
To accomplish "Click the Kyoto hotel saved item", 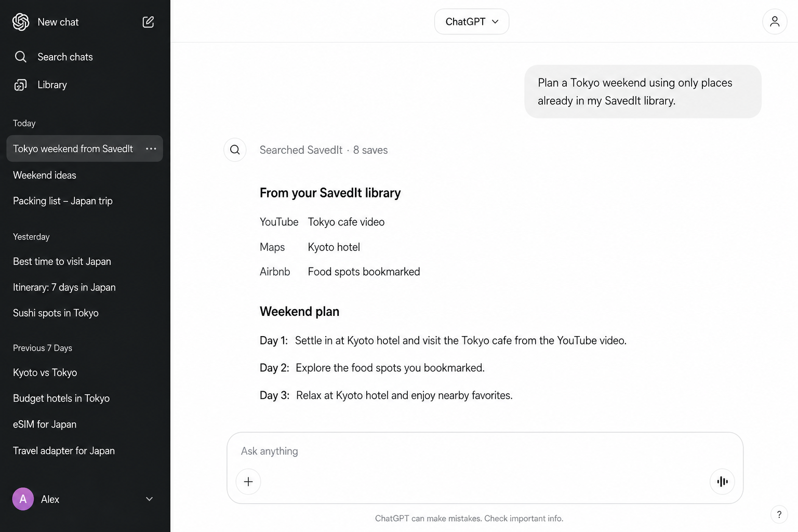I will pos(334,247).
